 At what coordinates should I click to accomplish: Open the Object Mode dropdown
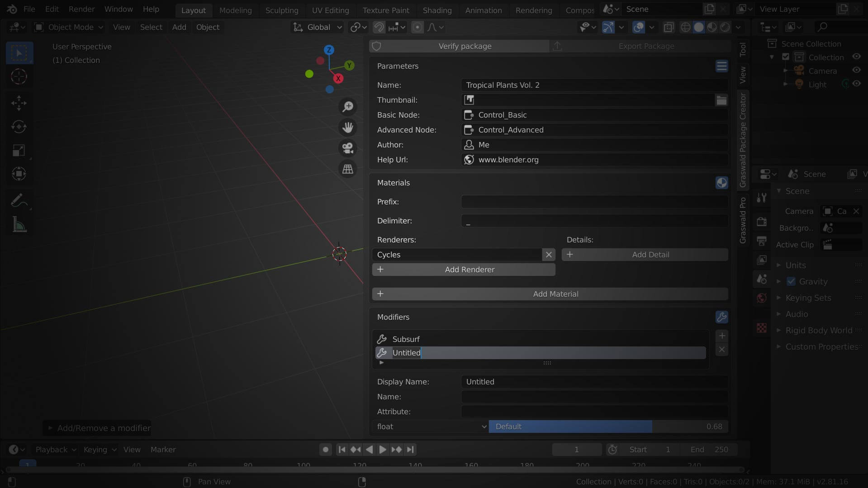coord(70,27)
